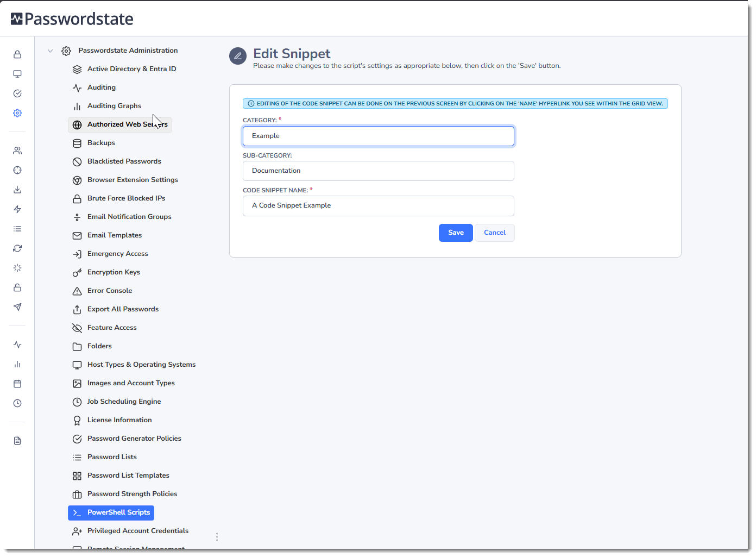Click the layers icon beside Active Directory & Entra ID

click(x=77, y=70)
